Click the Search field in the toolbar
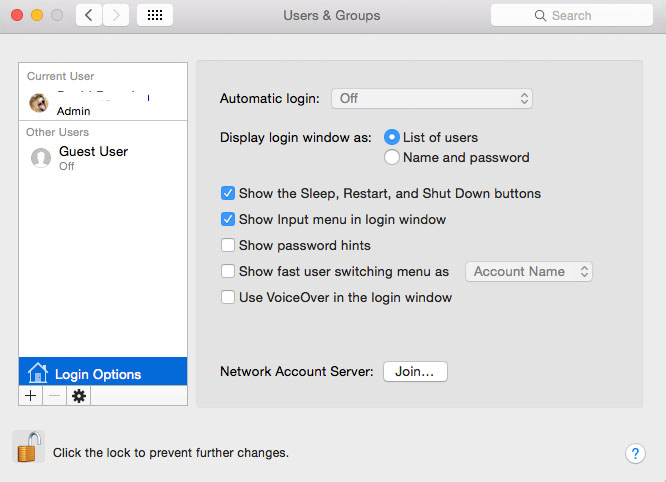The width and height of the screenshot is (666, 482). pos(572,15)
